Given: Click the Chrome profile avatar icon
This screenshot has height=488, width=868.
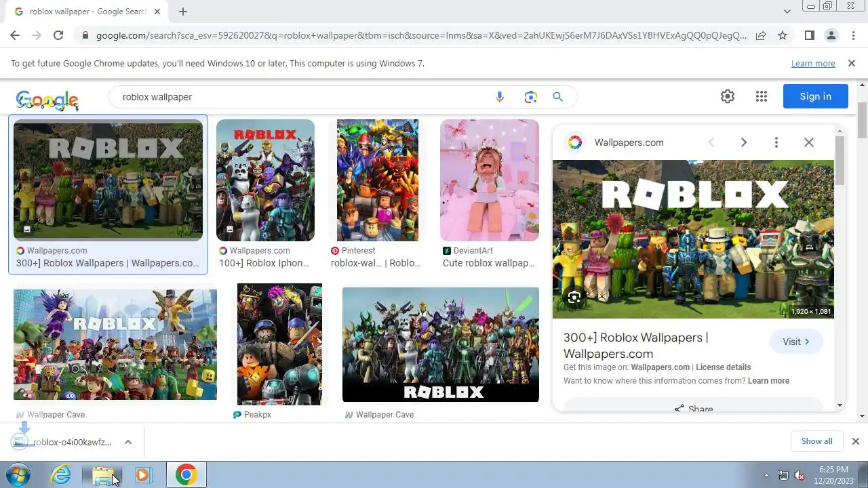Looking at the screenshot, I should (831, 35).
